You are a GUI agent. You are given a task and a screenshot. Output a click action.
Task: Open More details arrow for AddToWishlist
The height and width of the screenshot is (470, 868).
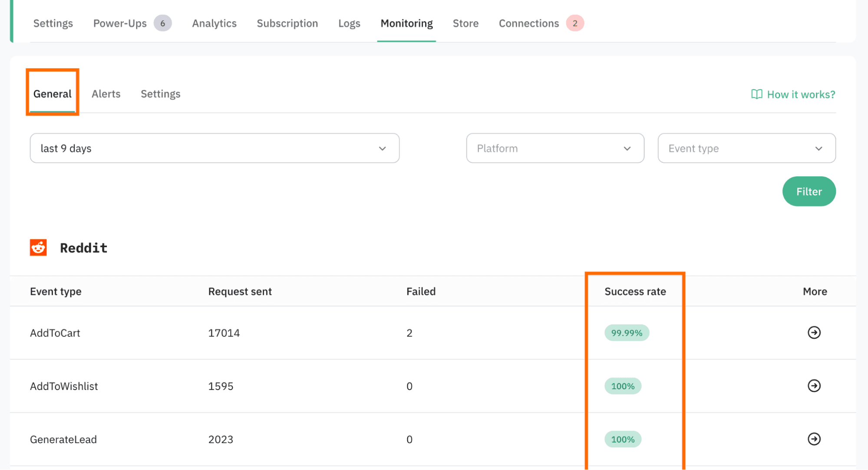click(814, 386)
